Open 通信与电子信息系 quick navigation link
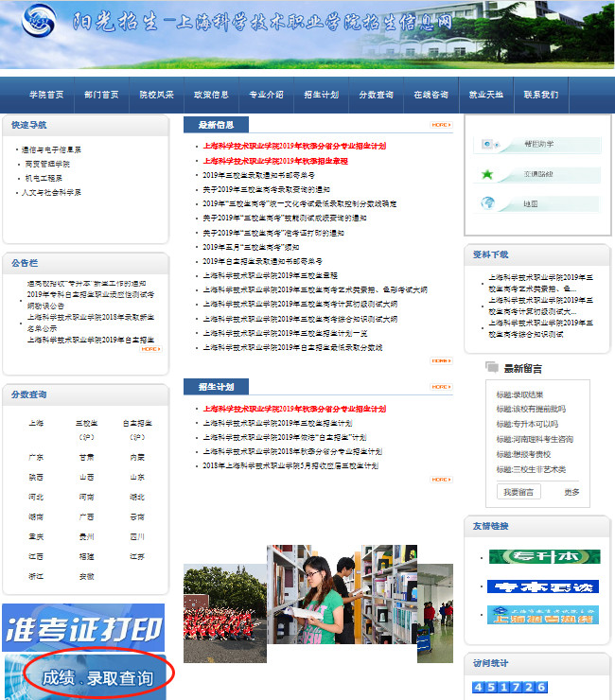Image resolution: width=615 pixels, height=700 pixels. pos(51,149)
